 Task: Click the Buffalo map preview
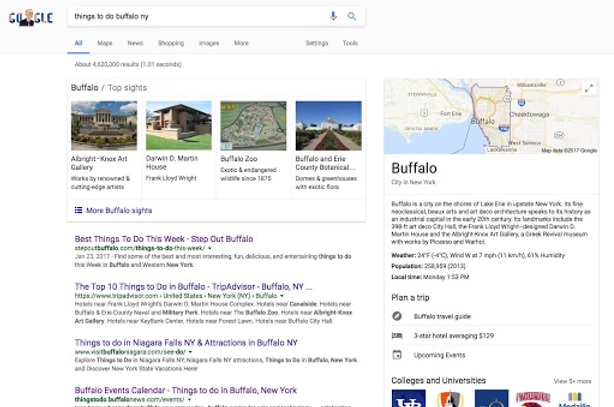click(x=491, y=116)
